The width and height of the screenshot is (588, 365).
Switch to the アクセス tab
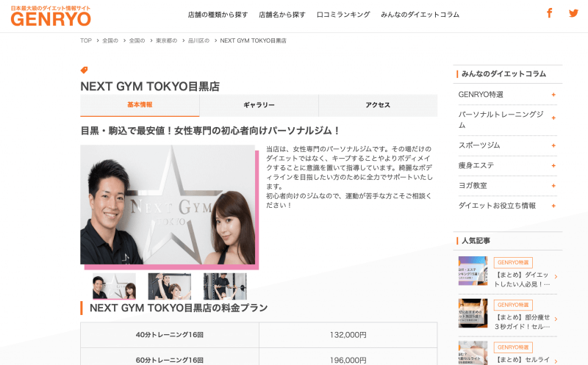[x=378, y=105]
